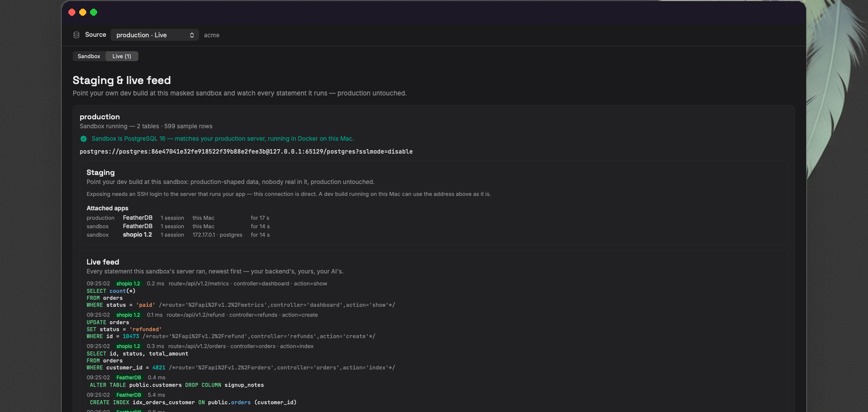Click the 'refunded' value in the SET status line
This screenshot has height=412, width=868.
pyautogui.click(x=145, y=330)
